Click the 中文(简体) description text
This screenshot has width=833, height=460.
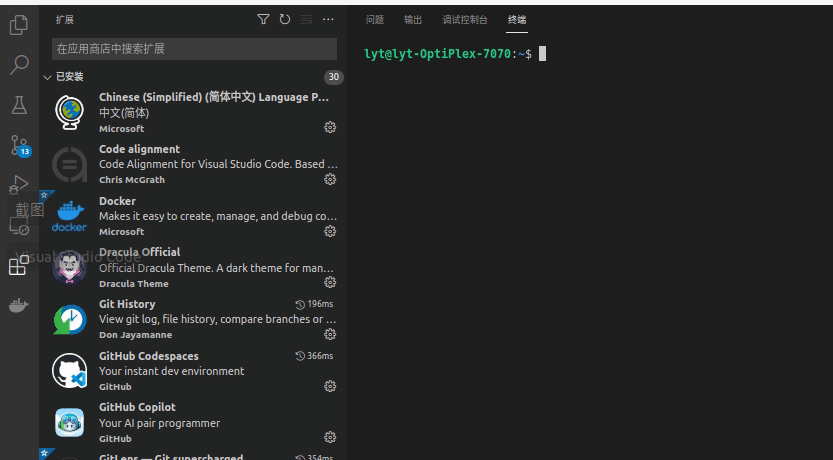pos(124,113)
